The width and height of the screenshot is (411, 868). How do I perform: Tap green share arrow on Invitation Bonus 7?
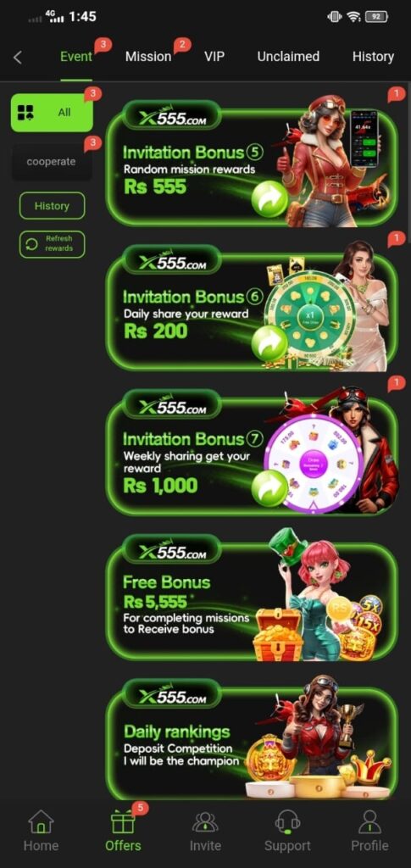click(269, 488)
